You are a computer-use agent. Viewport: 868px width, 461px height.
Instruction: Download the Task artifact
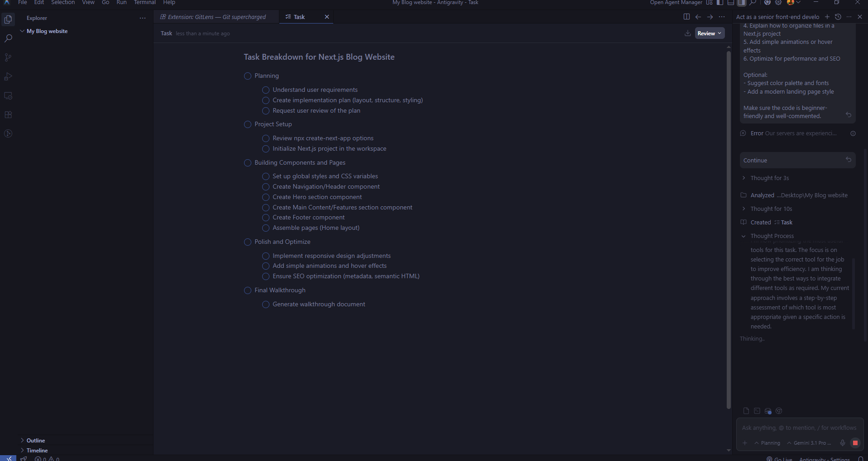click(688, 33)
